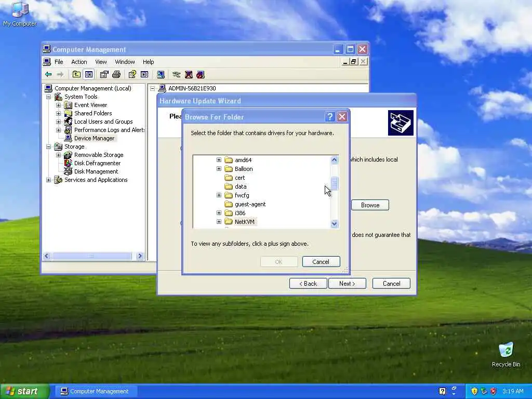Collapse the Storage tree node

pos(48,147)
